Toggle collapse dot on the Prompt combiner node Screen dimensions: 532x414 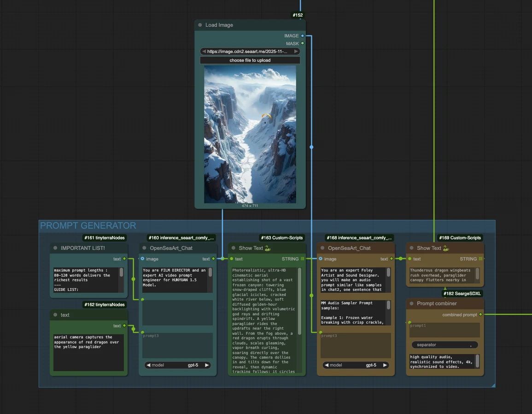coord(411,304)
